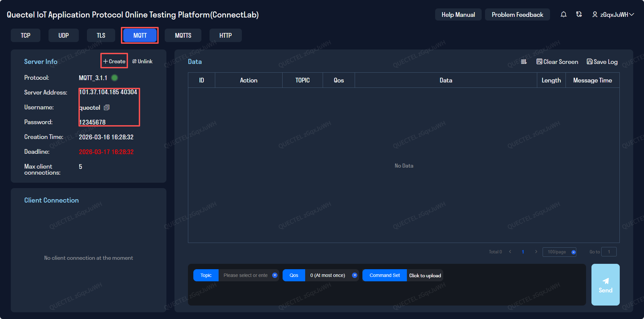Switch to the TCP protocol tab

click(x=26, y=35)
